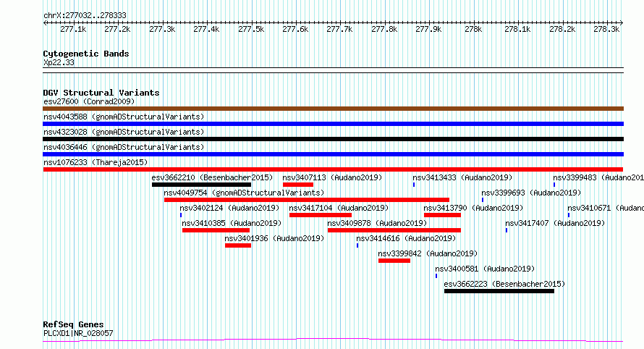644x349 pixels.
Task: Select the red nsv3399842 variant bar
Action: click(394, 261)
